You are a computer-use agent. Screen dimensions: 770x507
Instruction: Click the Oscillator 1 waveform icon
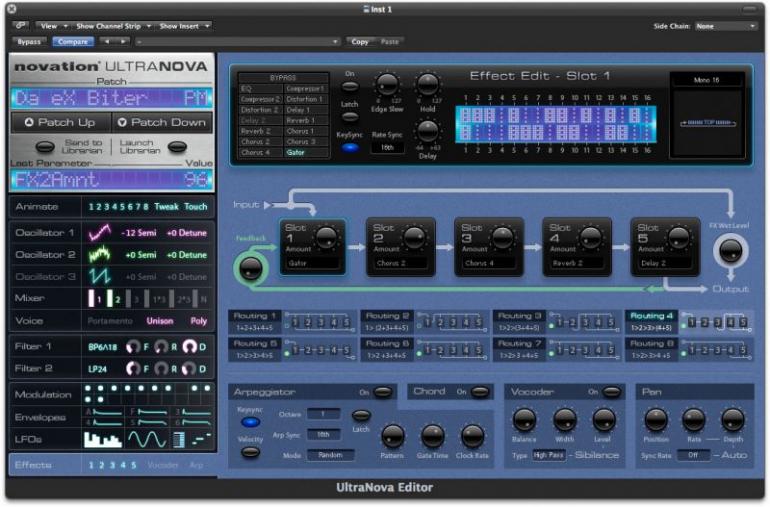pos(100,232)
